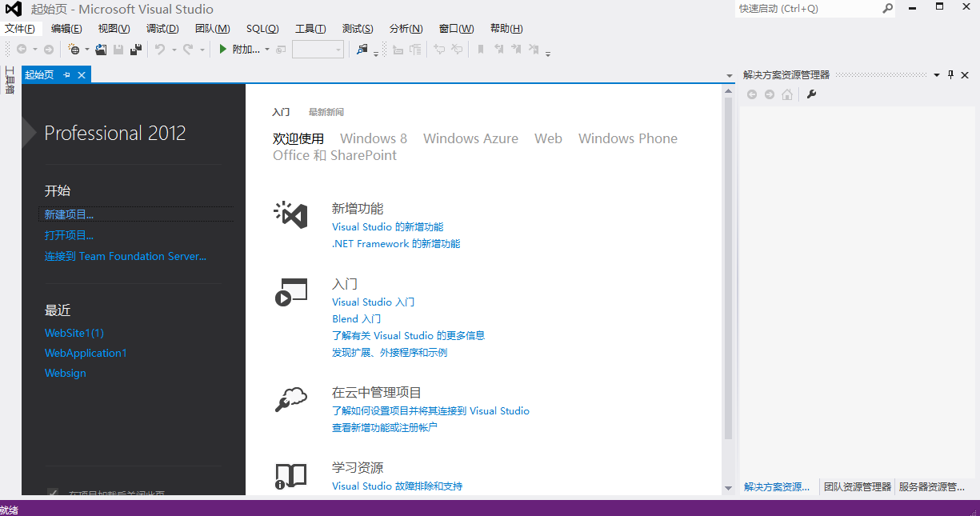980x516 pixels.
Task: Click the Open File toolbar icon
Action: point(101,50)
